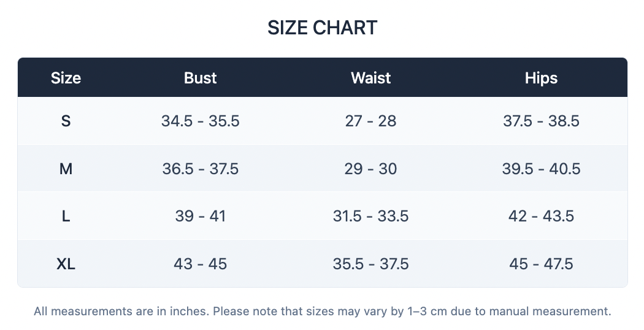Click the measurements in inches footnote
644x330 pixels.
click(323, 311)
